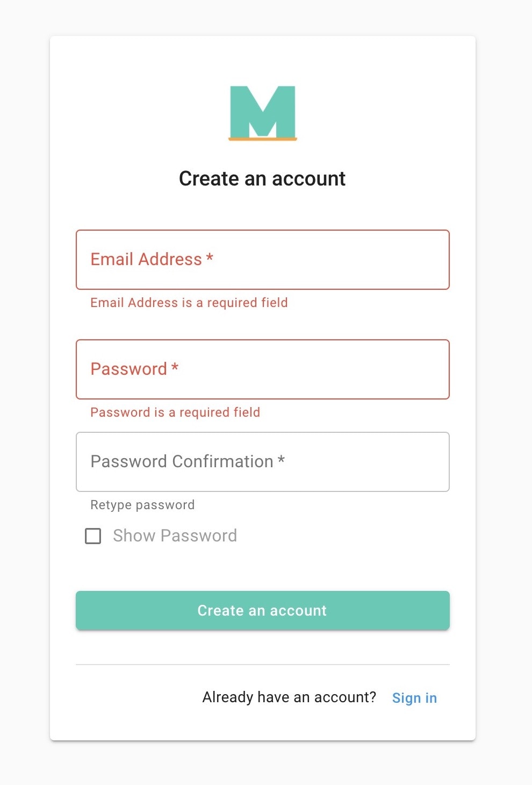The width and height of the screenshot is (532, 785).
Task: Click the Email Address required field error message
Action: (189, 303)
